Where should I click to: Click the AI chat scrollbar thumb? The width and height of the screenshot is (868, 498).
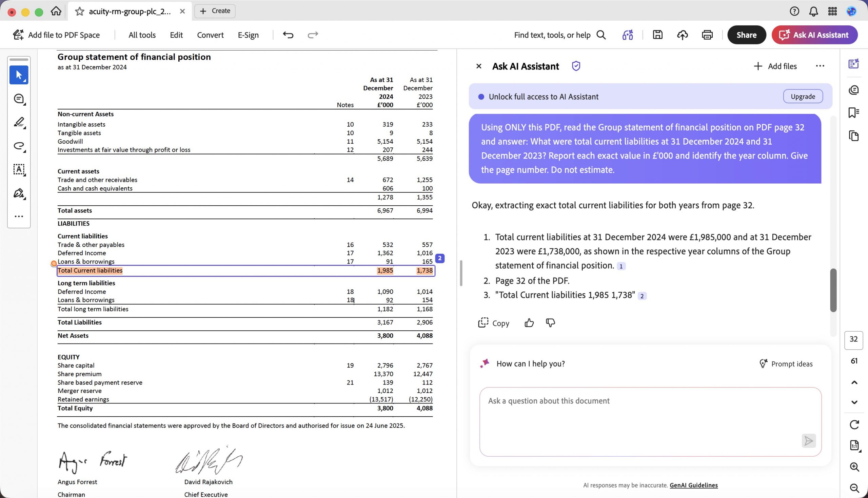[833, 290]
